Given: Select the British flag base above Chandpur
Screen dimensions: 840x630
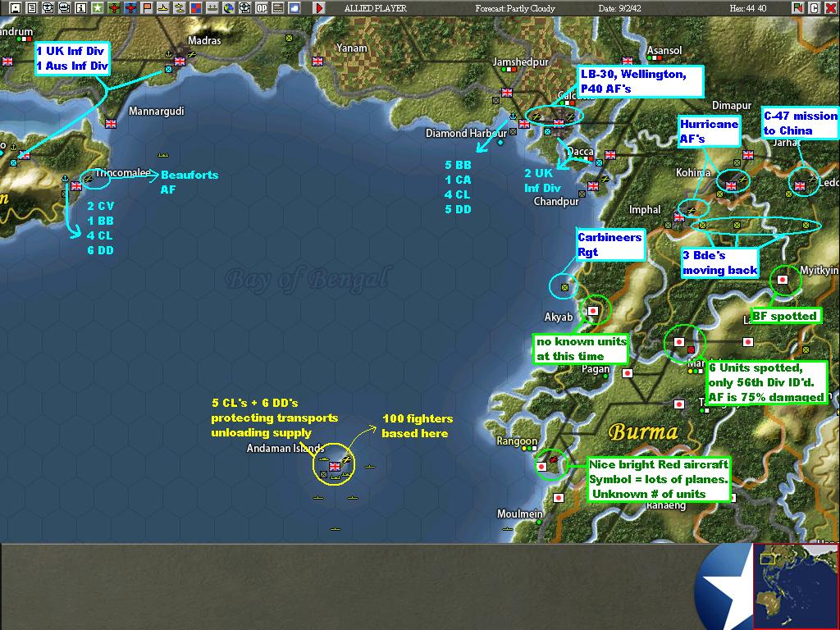Looking at the screenshot, I should (593, 186).
